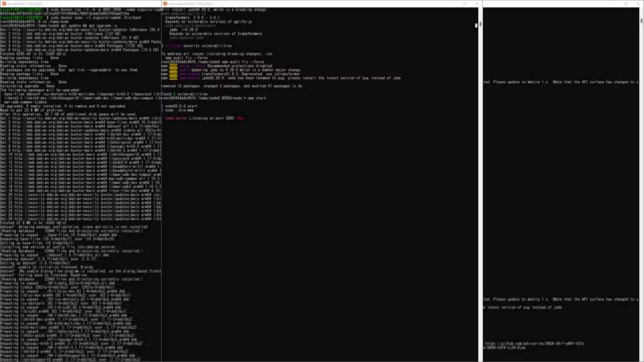Click the right terminal's vertical scrollbar thumb
The width and height of the screenshot is (644, 362).
[641, 21]
